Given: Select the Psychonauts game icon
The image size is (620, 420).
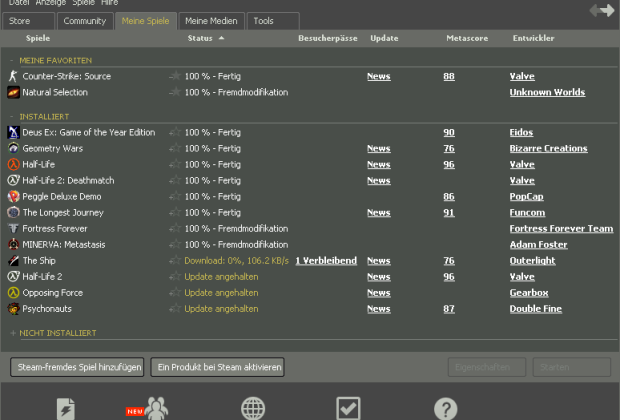Looking at the screenshot, I should [13, 309].
